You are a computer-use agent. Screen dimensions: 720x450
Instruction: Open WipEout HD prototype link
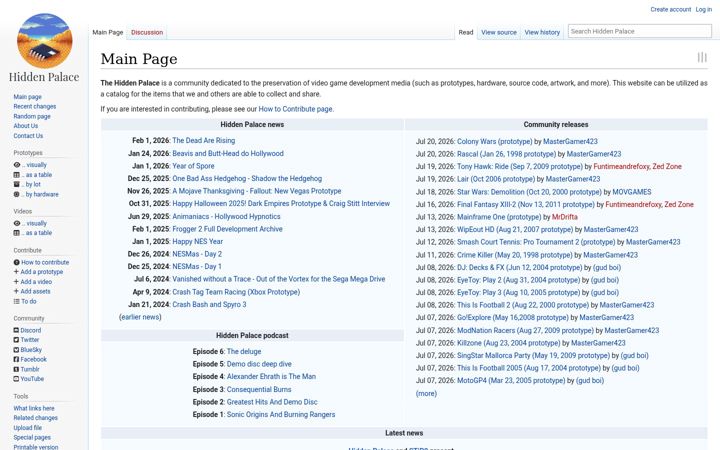click(x=515, y=229)
